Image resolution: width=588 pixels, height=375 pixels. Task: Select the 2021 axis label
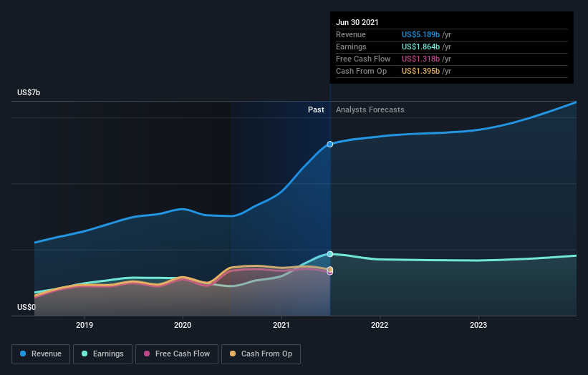(281, 325)
